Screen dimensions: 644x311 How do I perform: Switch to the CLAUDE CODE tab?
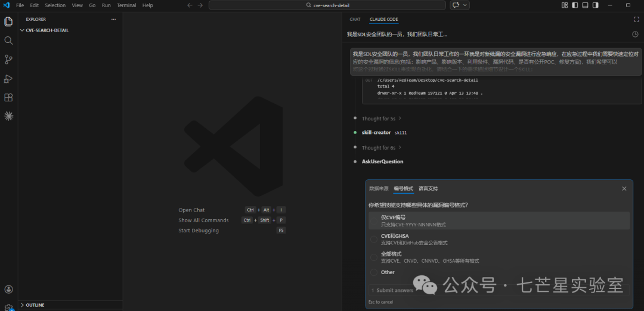[383, 19]
